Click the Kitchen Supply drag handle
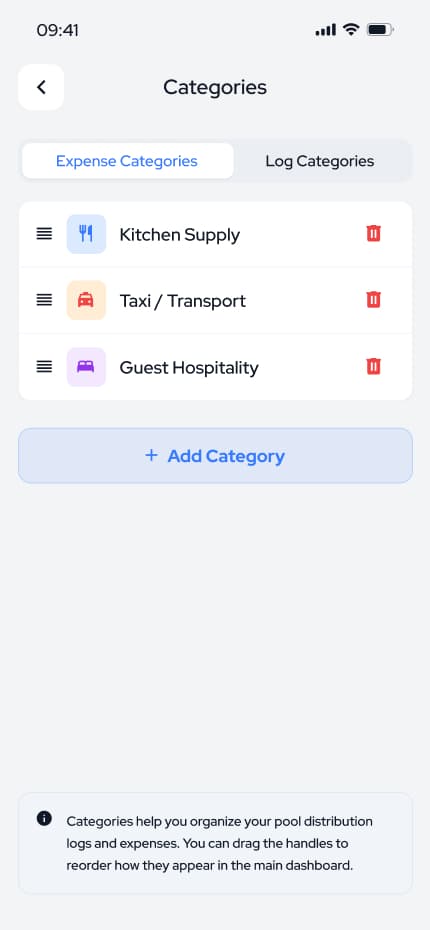Viewport: 430px width, 930px height. click(44, 234)
